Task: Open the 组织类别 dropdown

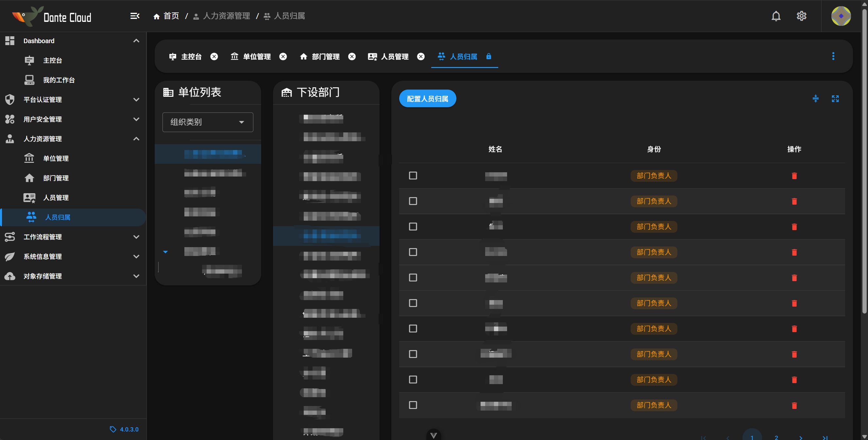Action: click(x=208, y=122)
